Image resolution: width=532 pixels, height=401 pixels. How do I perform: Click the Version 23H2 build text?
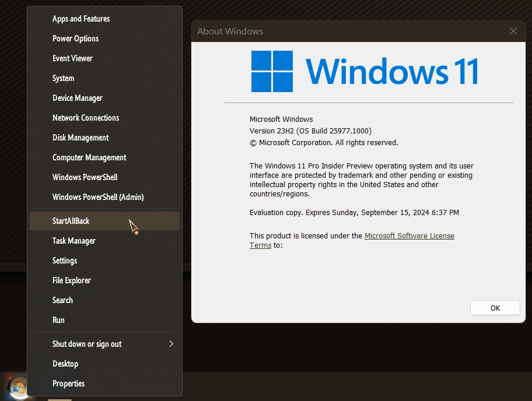click(310, 131)
